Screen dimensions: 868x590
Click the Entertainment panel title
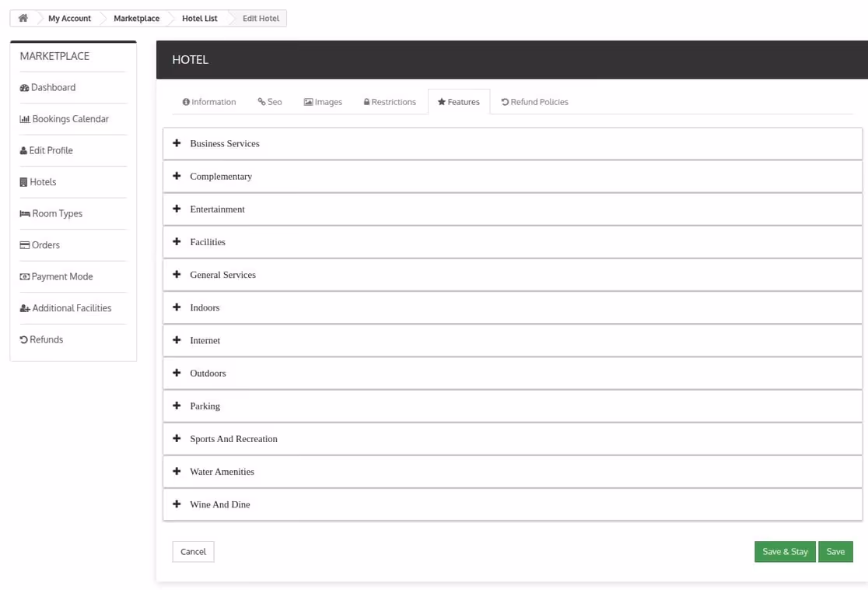click(x=218, y=209)
